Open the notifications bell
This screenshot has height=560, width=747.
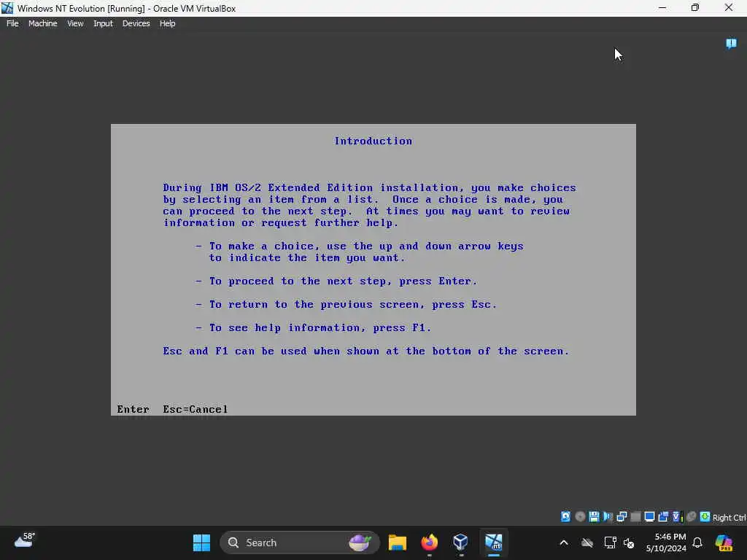[x=697, y=542]
